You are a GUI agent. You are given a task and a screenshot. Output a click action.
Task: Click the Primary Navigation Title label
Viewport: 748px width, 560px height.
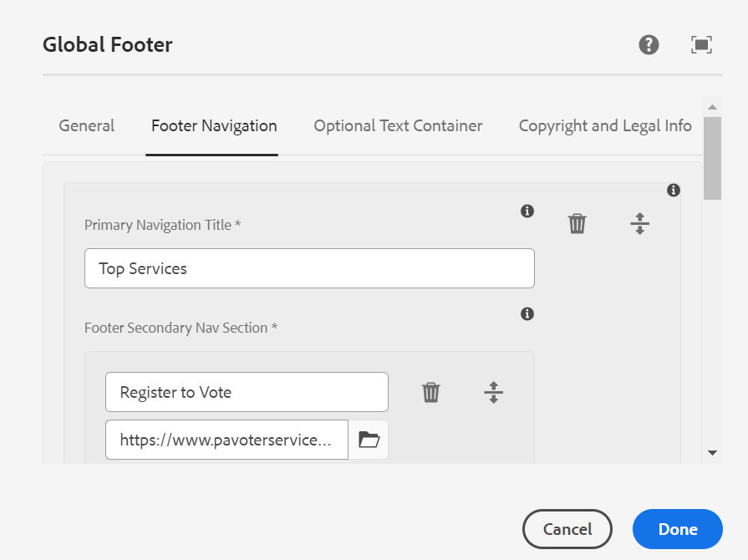click(163, 225)
